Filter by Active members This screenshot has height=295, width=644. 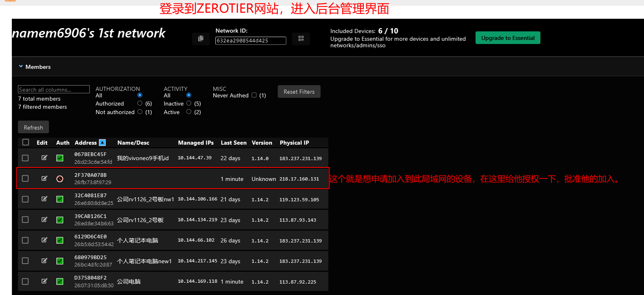point(189,112)
